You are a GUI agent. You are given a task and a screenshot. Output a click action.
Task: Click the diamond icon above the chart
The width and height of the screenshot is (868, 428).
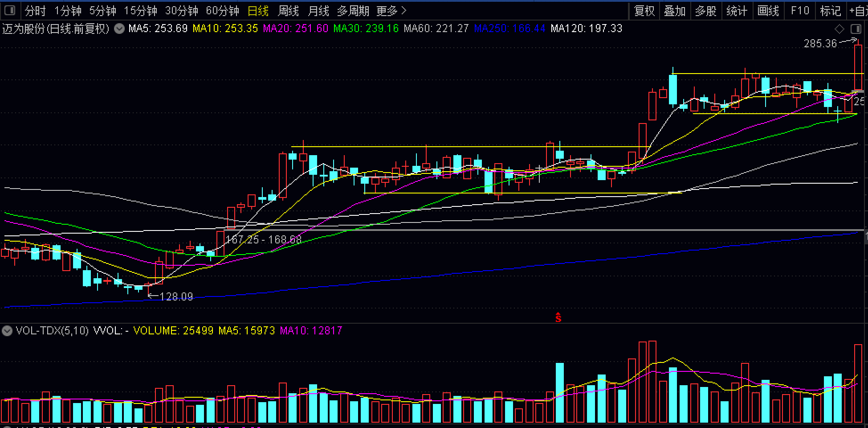(839, 29)
